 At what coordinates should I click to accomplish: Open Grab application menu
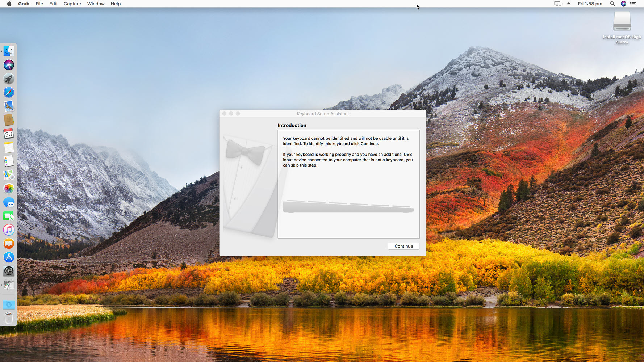click(24, 4)
